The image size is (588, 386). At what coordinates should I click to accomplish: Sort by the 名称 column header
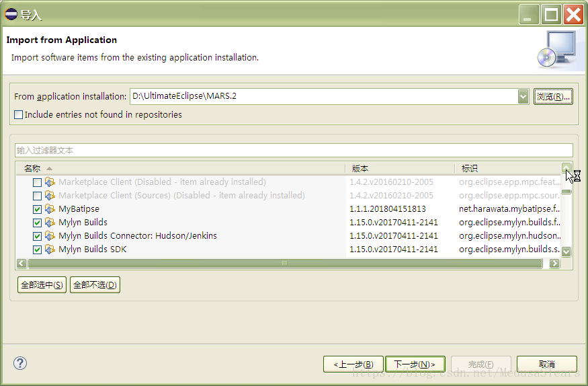[x=180, y=168]
